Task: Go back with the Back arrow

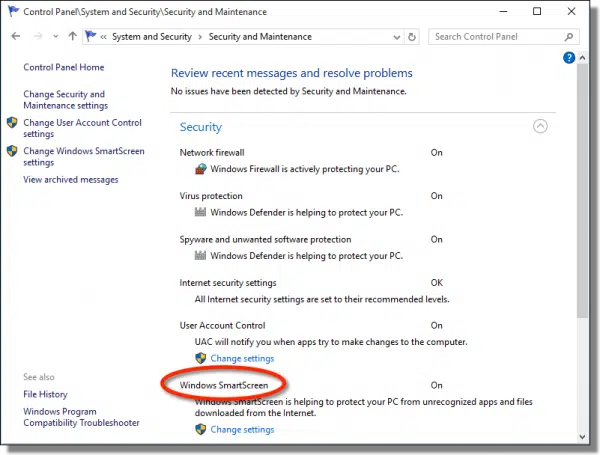Action: 16,36
